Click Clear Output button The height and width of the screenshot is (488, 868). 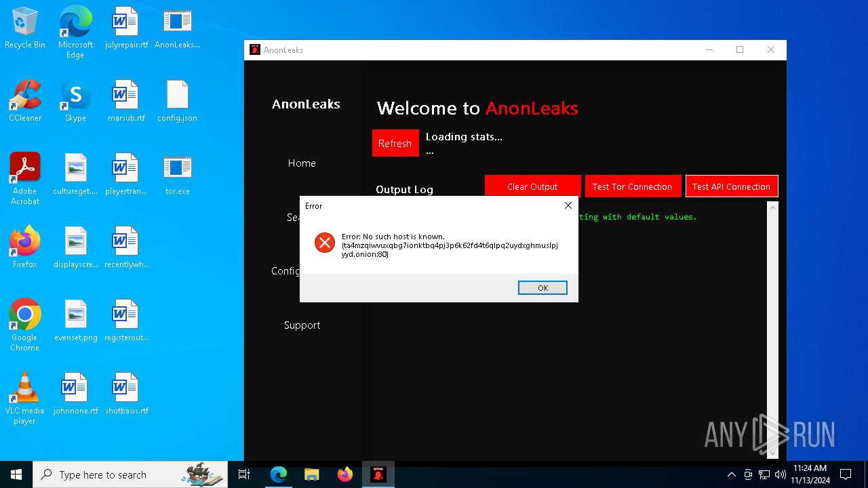tap(532, 186)
